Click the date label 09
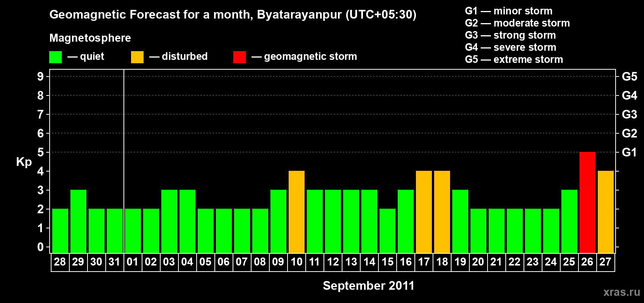 click(x=278, y=262)
